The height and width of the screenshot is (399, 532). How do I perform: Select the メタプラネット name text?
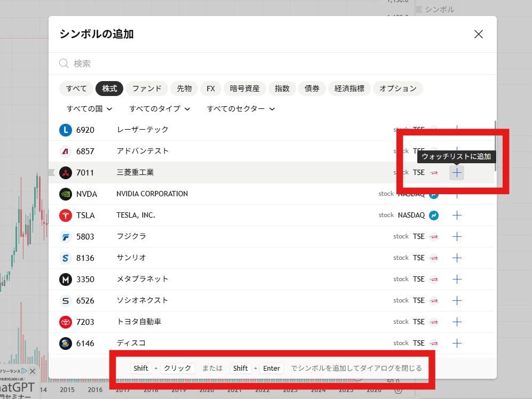[x=142, y=279]
